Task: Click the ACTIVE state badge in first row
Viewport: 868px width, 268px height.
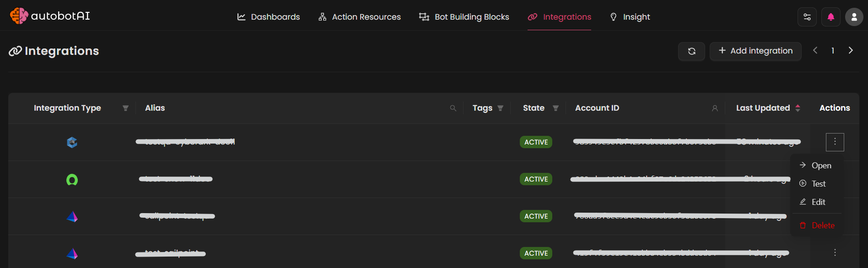Action: click(536, 142)
